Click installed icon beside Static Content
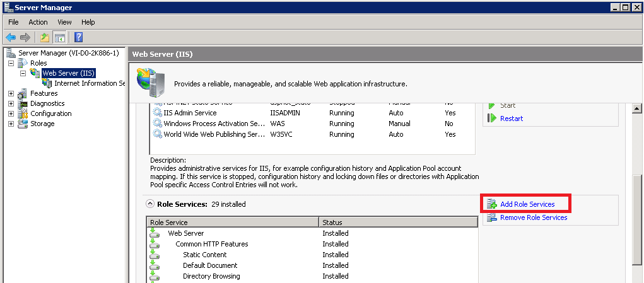Screen dimensions: 644x283 155,254
